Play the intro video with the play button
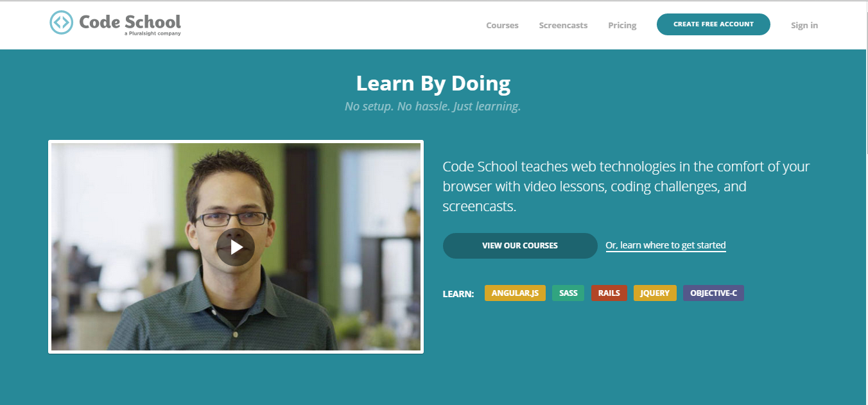Image resolution: width=868 pixels, height=405 pixels. coord(236,247)
